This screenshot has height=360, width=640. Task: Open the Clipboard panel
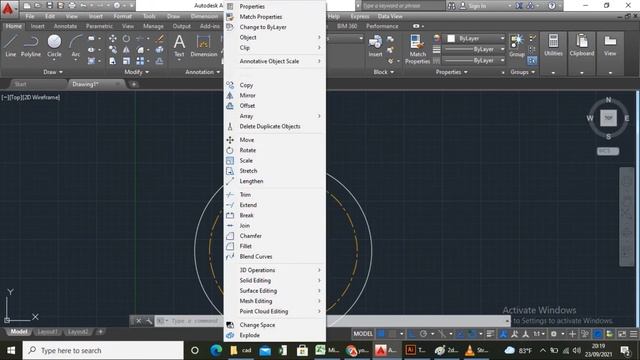tap(582, 45)
